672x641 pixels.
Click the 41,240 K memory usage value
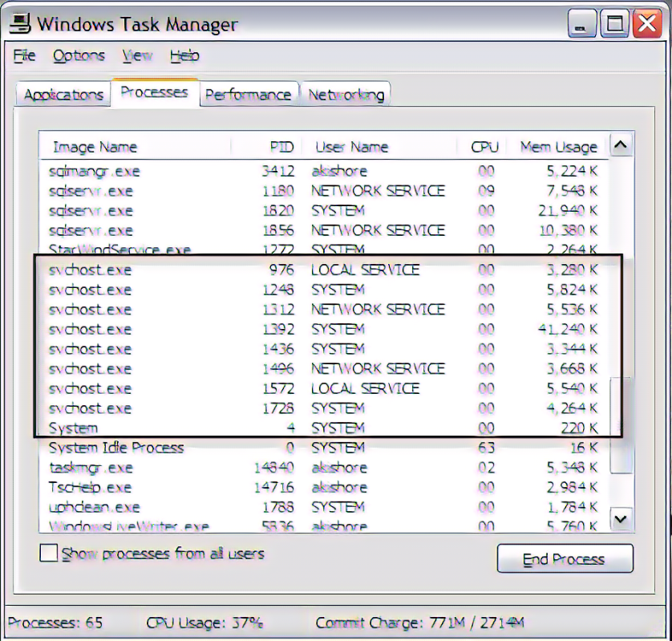[568, 329]
